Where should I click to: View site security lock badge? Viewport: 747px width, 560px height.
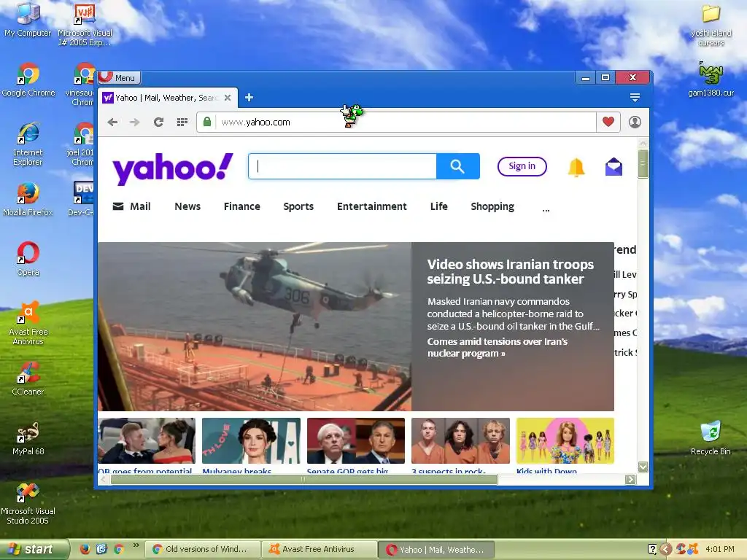[206, 122]
